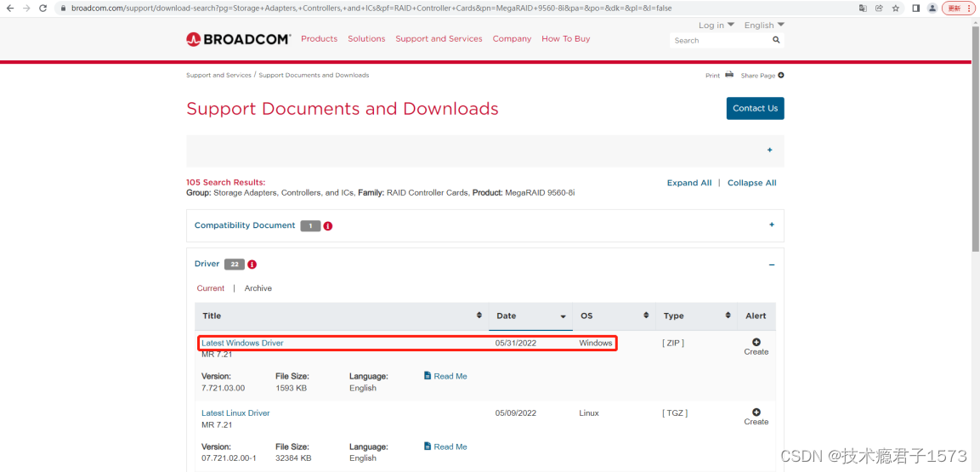This screenshot has height=472, width=980.
Task: Click Support and Services breadcrumb
Action: 218,75
